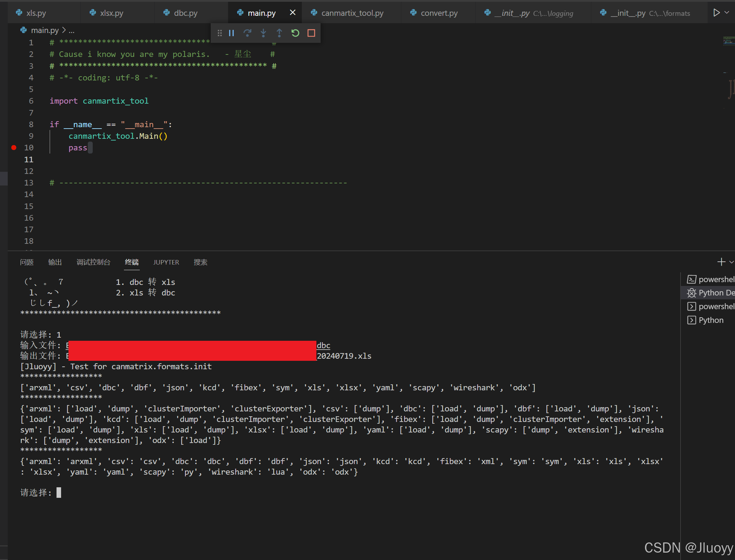Switch to the canmartix_tool.py editor tab
This screenshot has width=735, height=560.
[352, 13]
